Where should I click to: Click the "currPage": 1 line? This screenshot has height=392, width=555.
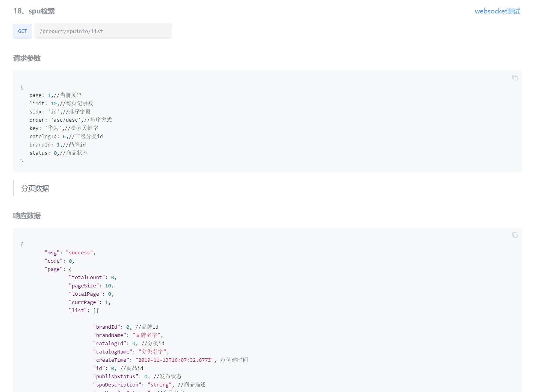[x=90, y=302]
